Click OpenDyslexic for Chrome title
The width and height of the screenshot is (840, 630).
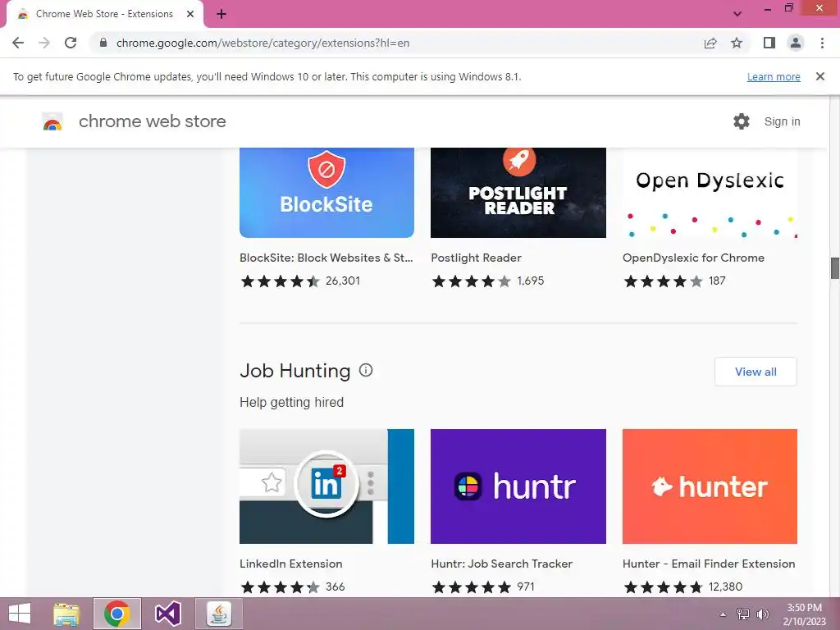pos(693,258)
